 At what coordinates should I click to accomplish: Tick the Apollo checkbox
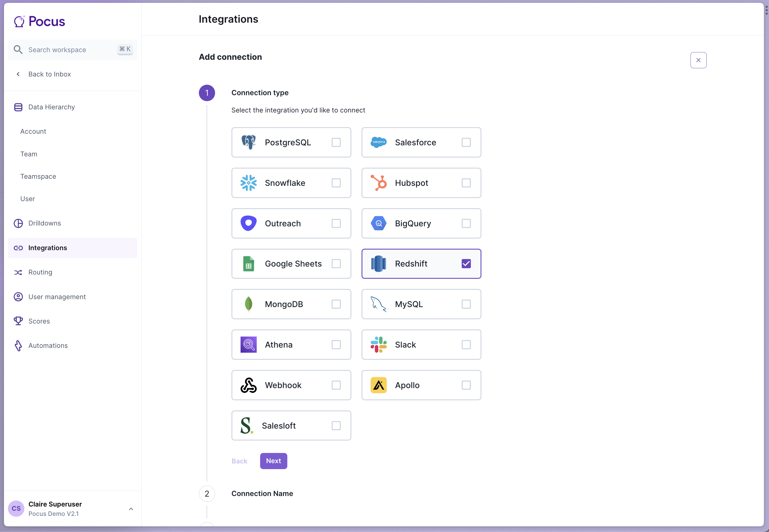(x=466, y=385)
